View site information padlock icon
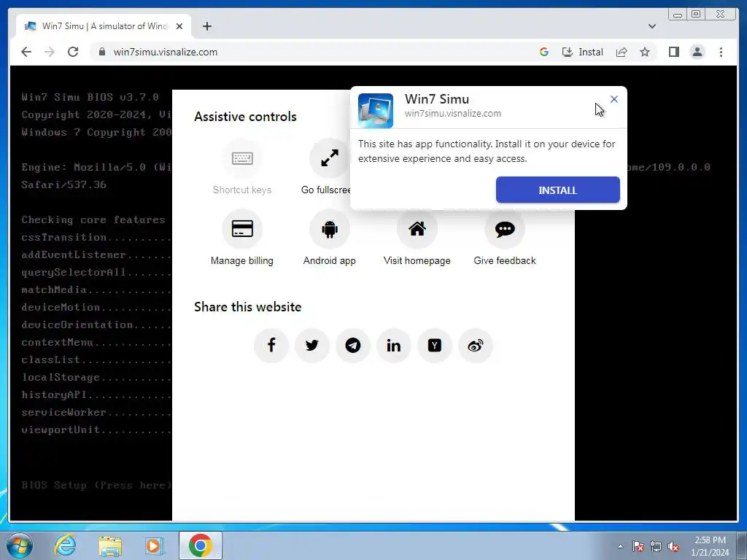This screenshot has height=560, width=747. (102, 52)
